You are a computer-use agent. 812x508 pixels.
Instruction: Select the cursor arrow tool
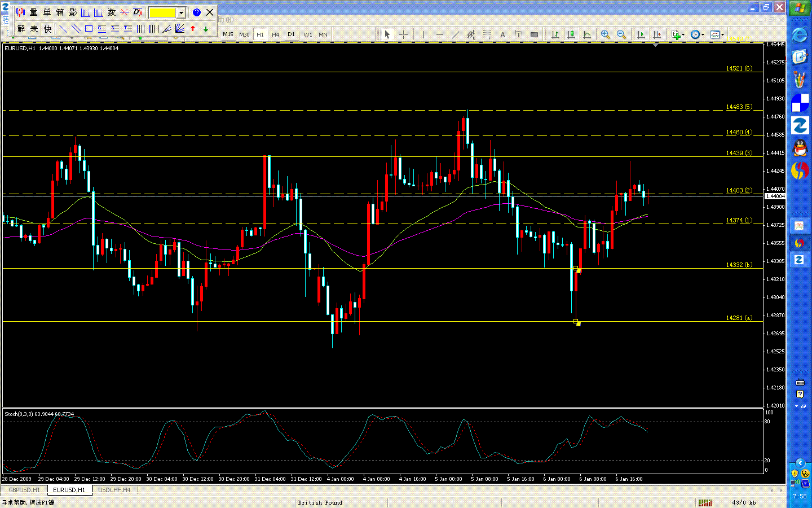tap(387, 34)
